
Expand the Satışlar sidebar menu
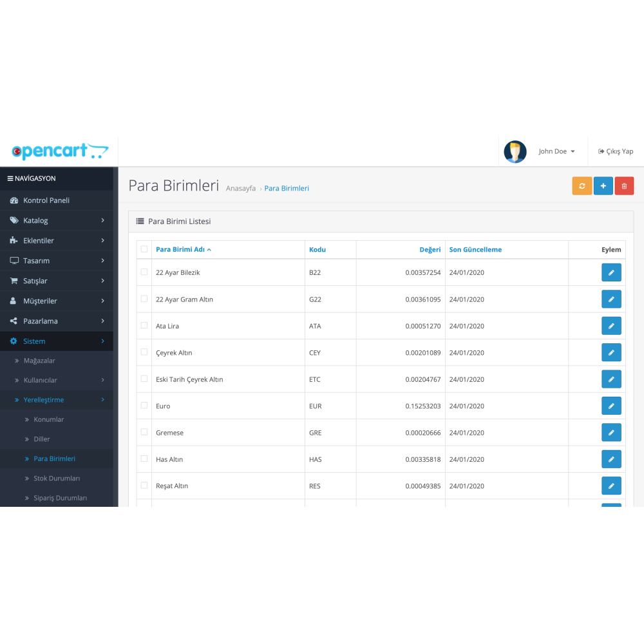pos(39,280)
